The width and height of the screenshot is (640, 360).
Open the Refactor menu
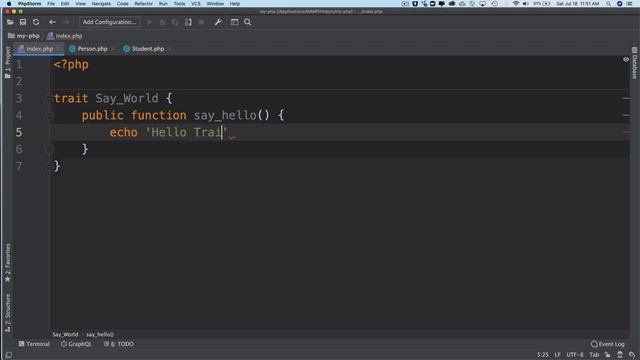pos(144,4)
